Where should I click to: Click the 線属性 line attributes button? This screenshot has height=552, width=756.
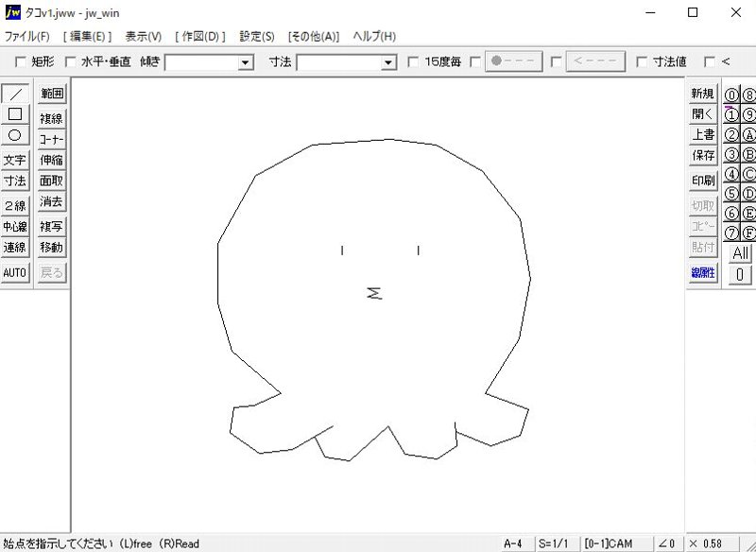click(x=703, y=272)
